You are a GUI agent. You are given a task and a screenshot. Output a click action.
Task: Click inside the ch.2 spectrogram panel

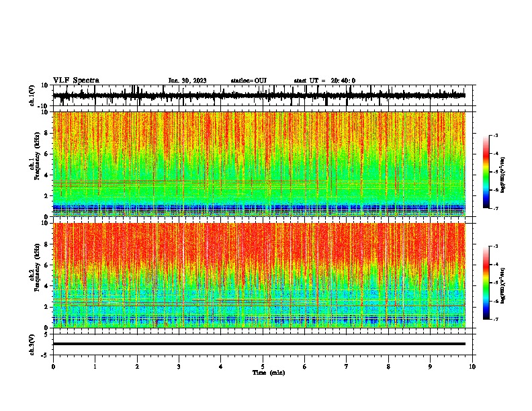click(x=259, y=275)
